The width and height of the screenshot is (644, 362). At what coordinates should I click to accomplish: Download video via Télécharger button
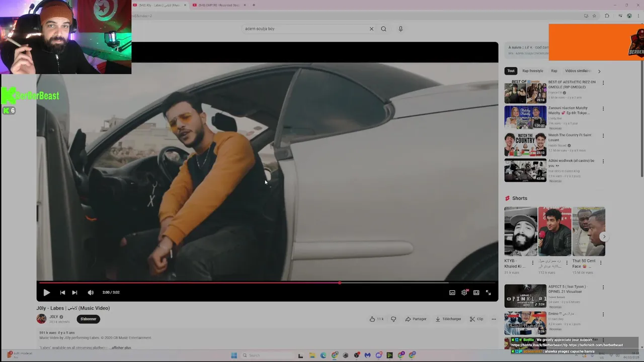coord(448,319)
